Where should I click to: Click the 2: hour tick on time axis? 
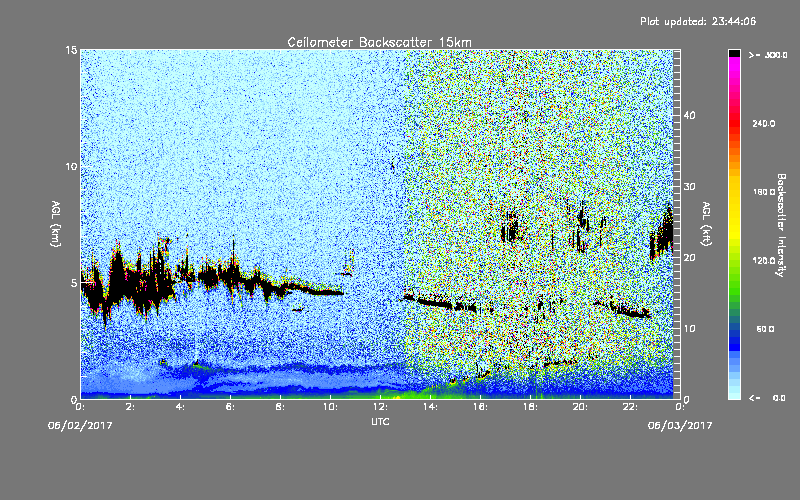coord(131,407)
